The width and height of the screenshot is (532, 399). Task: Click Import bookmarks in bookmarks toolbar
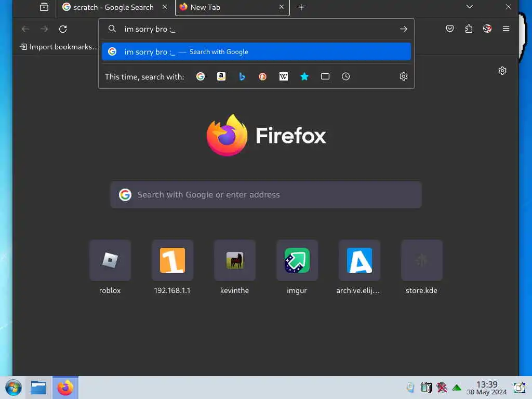click(x=58, y=47)
